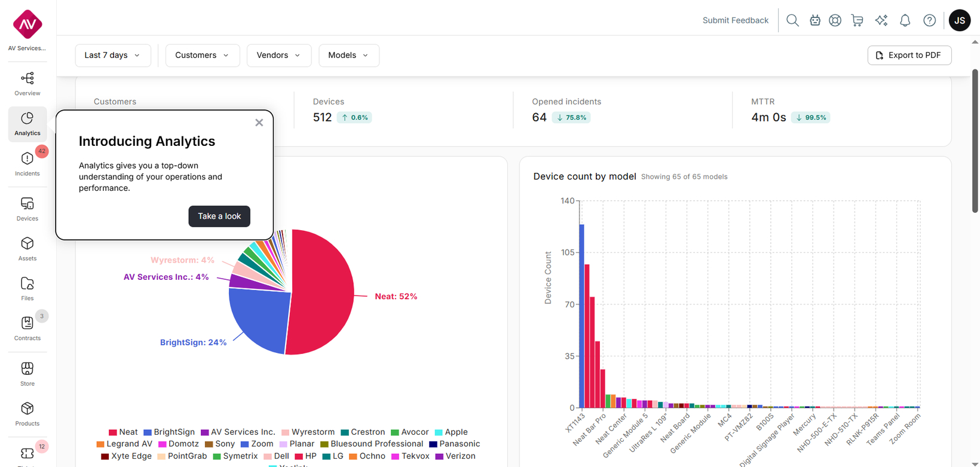
Task: Toggle the Bluesound Professional legend entry
Action: click(372, 444)
